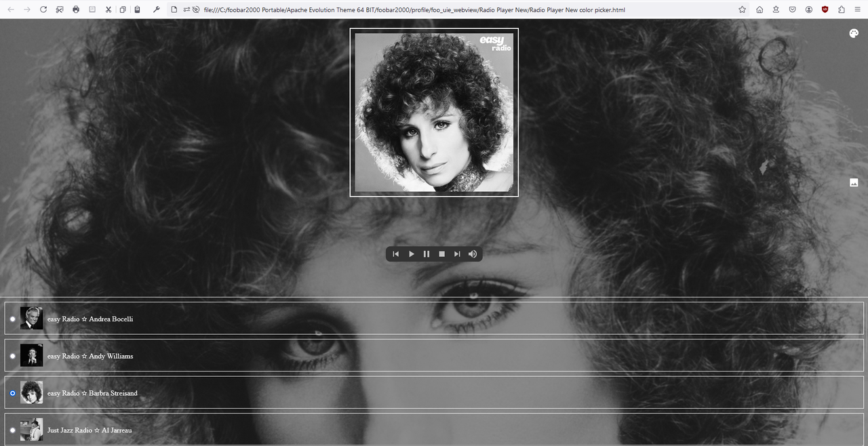
Task: Open uBlock Origin extension popup
Action: click(825, 9)
